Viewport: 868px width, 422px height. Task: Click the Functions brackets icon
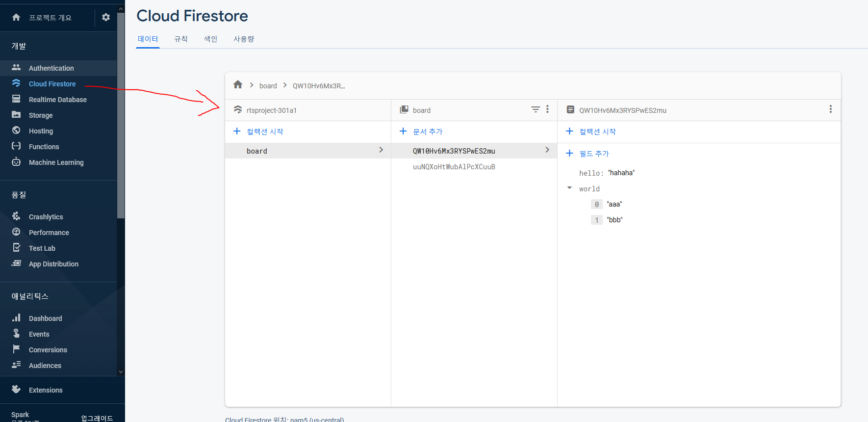(x=16, y=146)
